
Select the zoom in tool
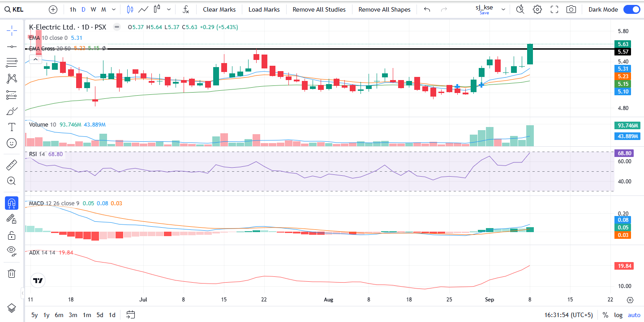(12, 181)
